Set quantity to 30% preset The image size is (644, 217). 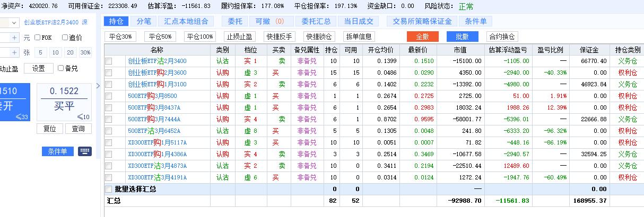click(85, 52)
